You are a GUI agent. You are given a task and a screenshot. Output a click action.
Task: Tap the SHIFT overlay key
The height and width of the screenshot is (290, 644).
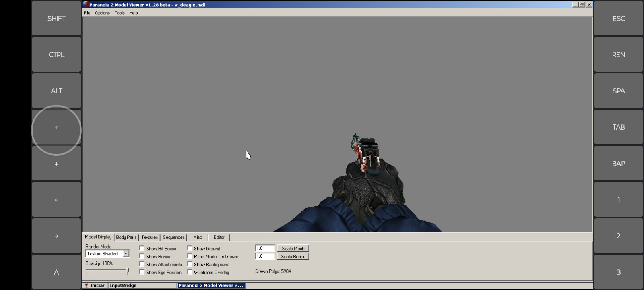point(56,19)
